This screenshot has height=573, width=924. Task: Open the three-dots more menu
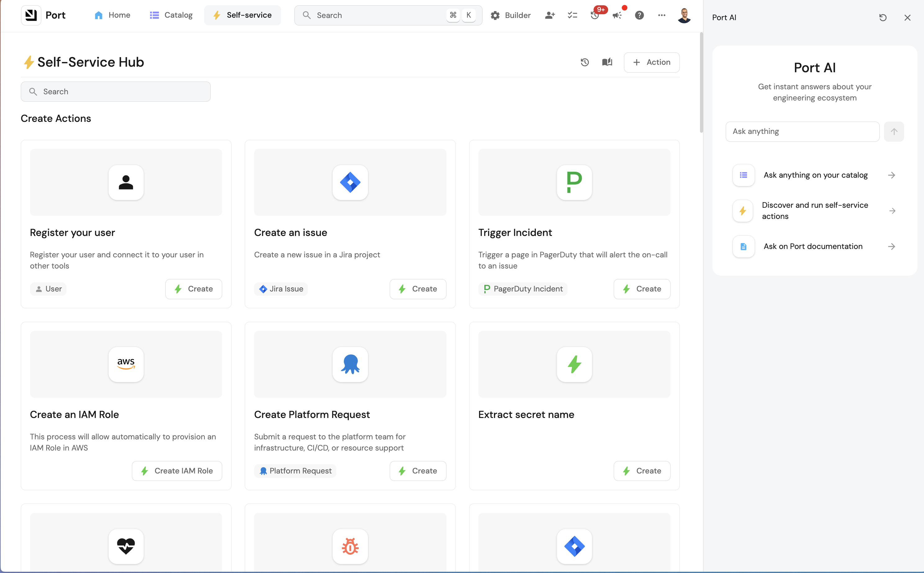click(x=662, y=15)
